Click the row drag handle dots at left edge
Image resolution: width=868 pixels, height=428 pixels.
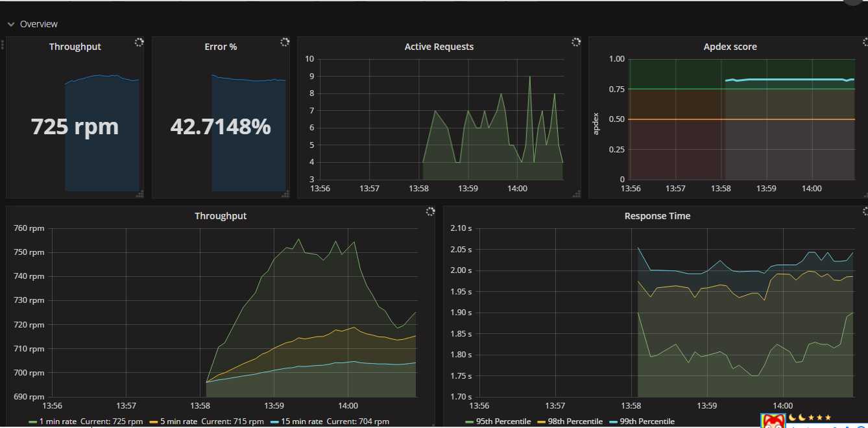[3, 45]
